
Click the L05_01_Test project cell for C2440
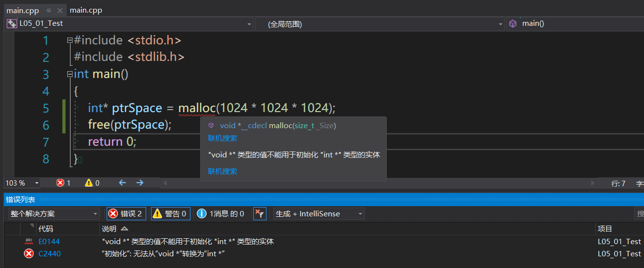coord(619,253)
